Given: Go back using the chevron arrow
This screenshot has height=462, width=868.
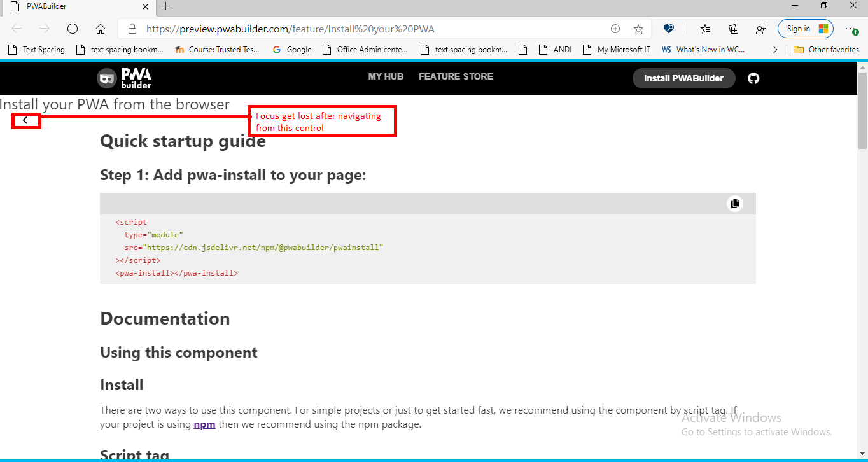Looking at the screenshot, I should point(25,120).
